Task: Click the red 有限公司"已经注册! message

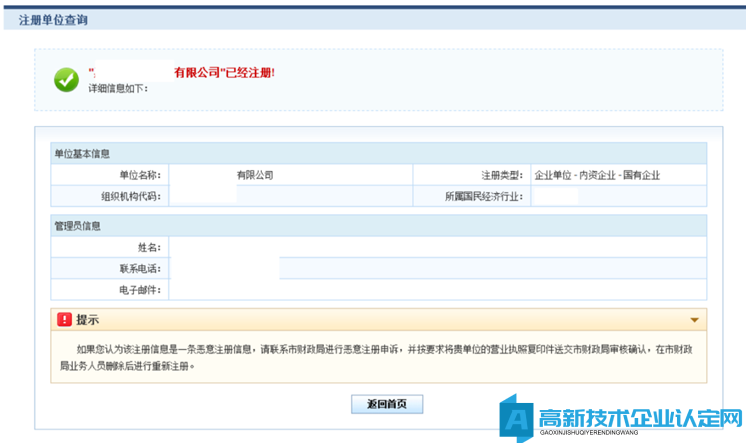Action: click(224, 72)
